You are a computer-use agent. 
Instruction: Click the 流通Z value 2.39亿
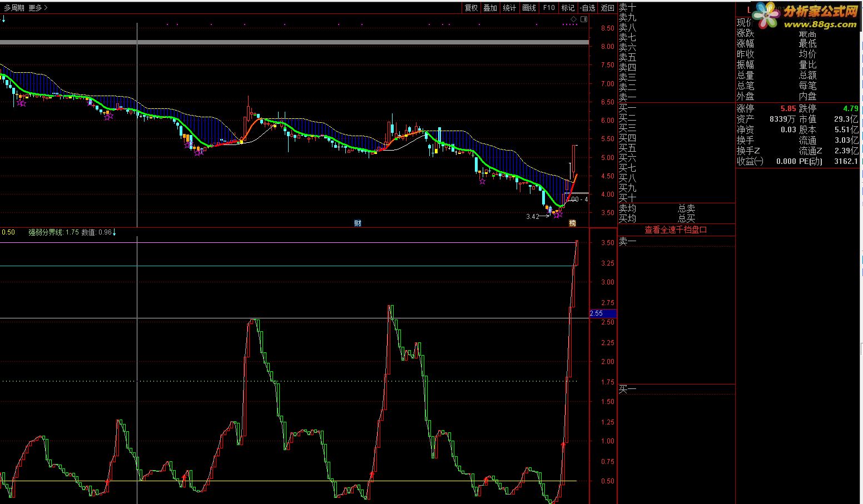coord(846,151)
